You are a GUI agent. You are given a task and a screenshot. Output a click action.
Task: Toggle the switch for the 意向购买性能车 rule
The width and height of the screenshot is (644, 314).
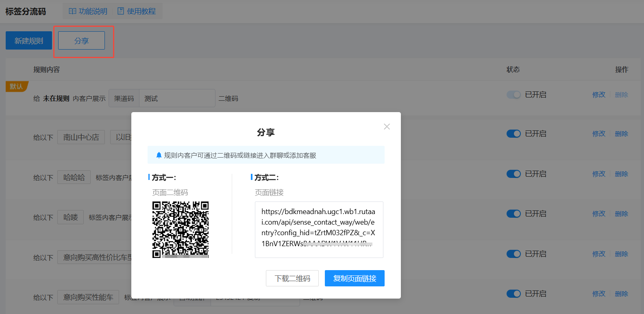click(x=513, y=294)
